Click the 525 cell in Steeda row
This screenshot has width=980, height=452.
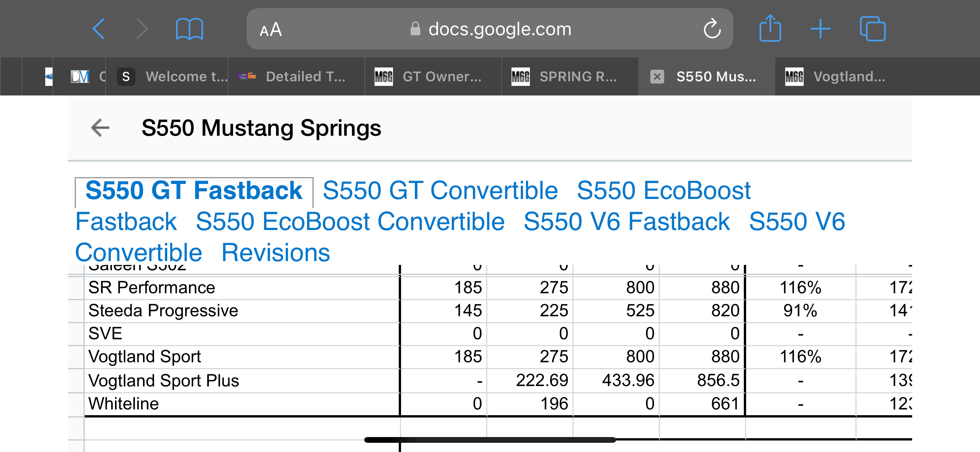pos(640,311)
